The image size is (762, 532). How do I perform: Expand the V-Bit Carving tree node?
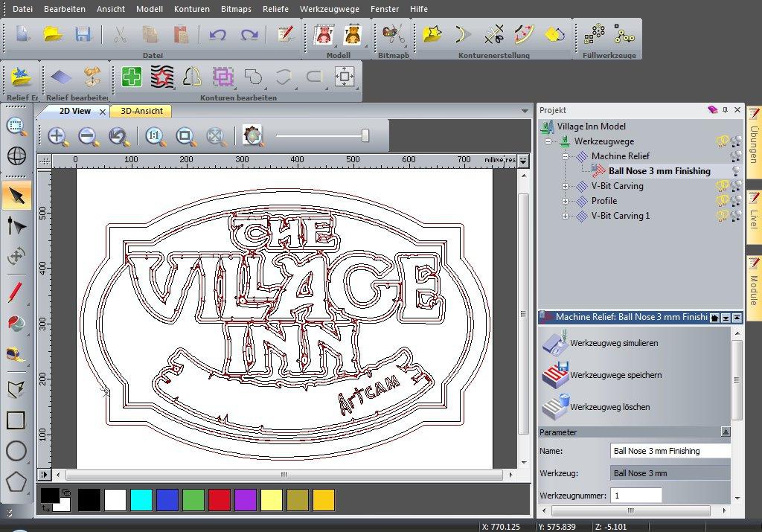pyautogui.click(x=565, y=186)
